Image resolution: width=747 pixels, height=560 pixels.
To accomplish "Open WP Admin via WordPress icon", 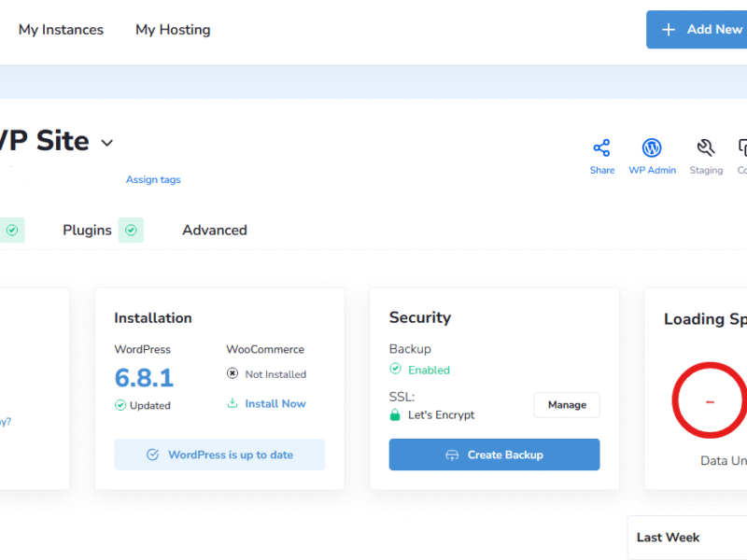I will pos(652,148).
